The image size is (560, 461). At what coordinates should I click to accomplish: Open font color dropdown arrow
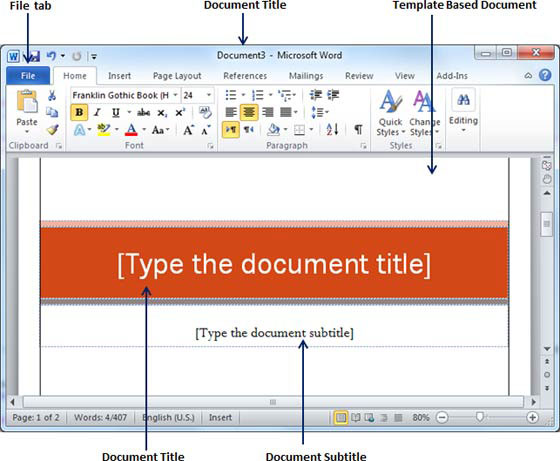pos(144,129)
